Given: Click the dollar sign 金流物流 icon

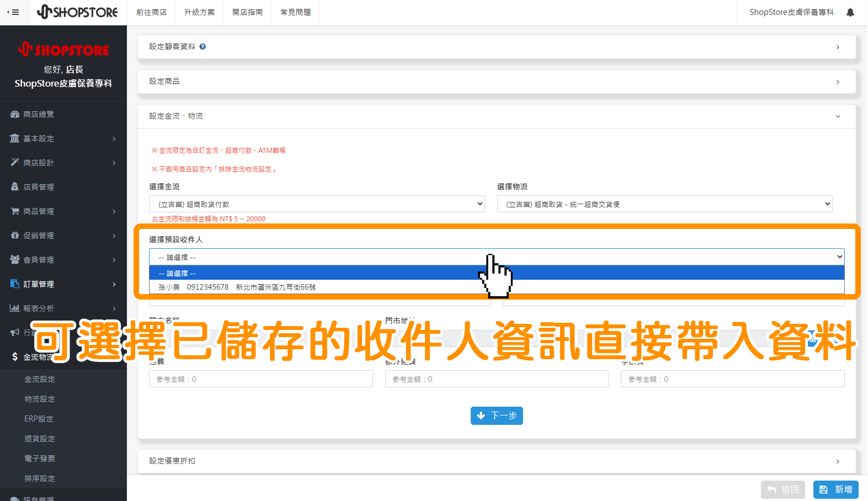Looking at the screenshot, I should click(15, 357).
